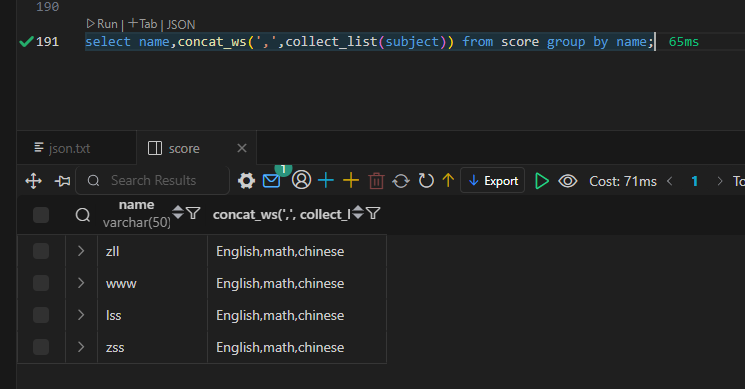Select the subjects cell in zss row
The height and width of the screenshot is (389, 745).
click(x=296, y=347)
